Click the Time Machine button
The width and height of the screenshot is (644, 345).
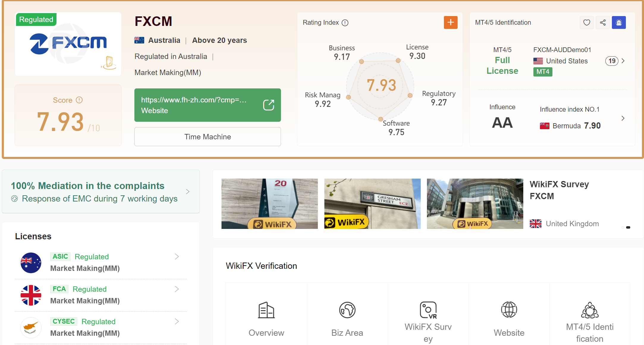208,137
